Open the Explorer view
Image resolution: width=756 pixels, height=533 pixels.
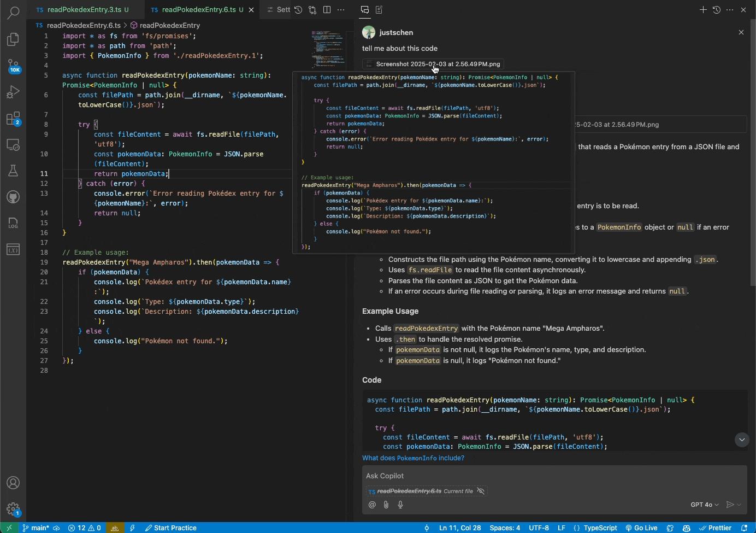13,39
